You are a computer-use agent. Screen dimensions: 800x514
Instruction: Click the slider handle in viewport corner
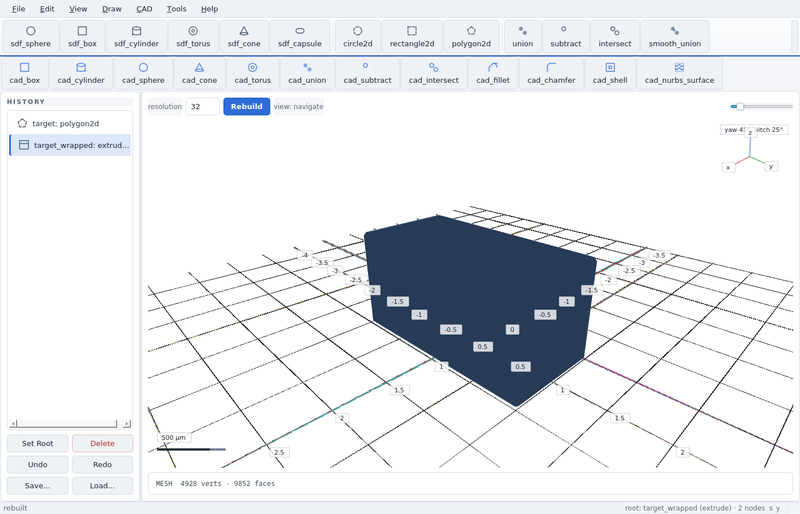(x=739, y=106)
